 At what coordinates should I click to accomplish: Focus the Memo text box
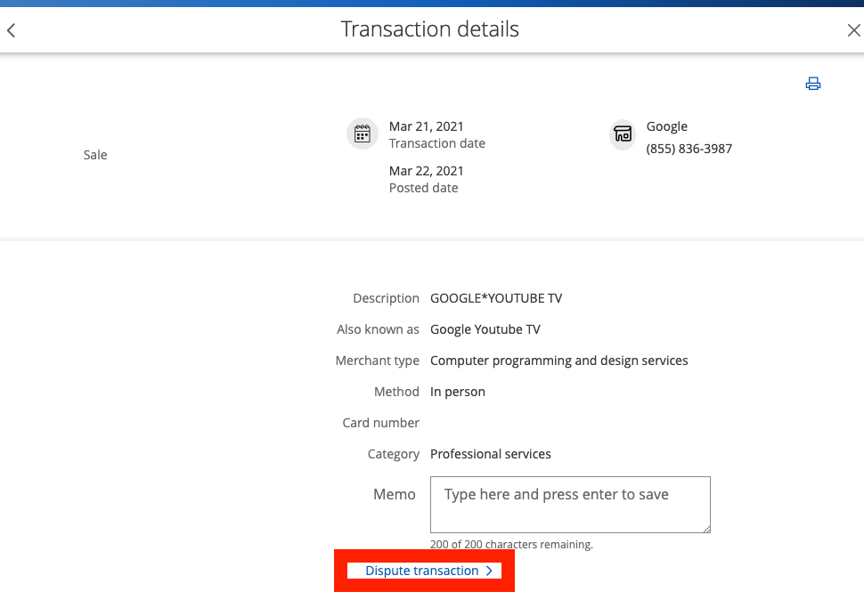[570, 505]
